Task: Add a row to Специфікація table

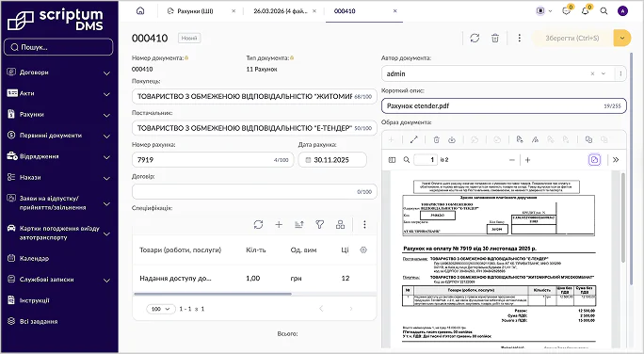Action: (x=279, y=225)
